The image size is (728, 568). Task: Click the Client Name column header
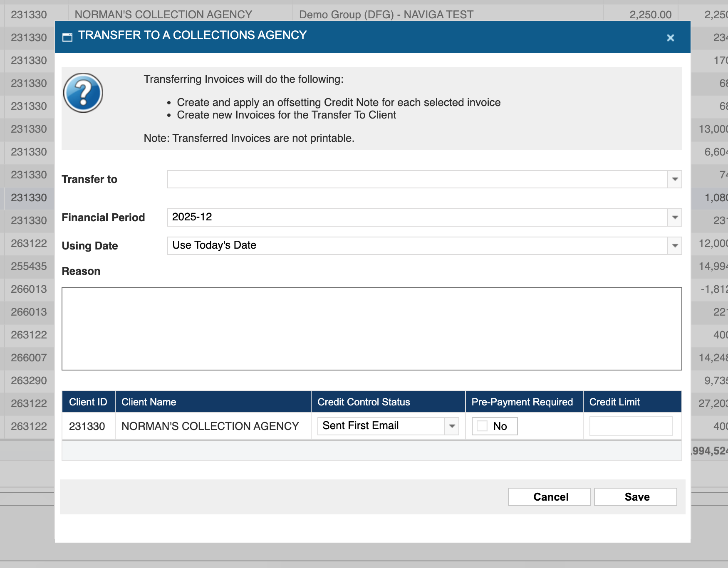(149, 402)
